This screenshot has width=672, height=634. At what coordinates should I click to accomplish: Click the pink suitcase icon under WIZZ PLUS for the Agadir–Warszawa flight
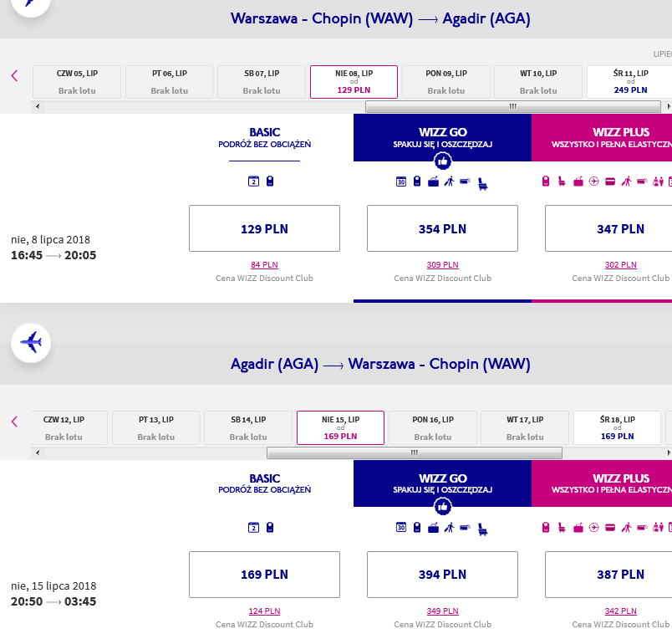578,528
